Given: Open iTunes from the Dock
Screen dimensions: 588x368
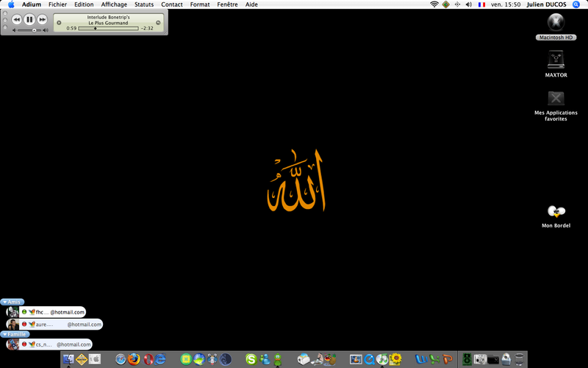Looking at the screenshot, I should [x=382, y=359].
